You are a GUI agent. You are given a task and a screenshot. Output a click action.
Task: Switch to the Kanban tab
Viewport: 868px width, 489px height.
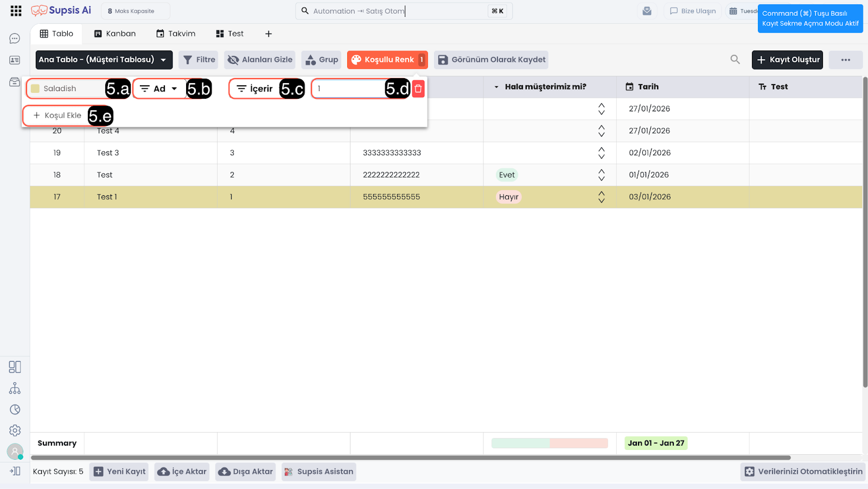(115, 34)
